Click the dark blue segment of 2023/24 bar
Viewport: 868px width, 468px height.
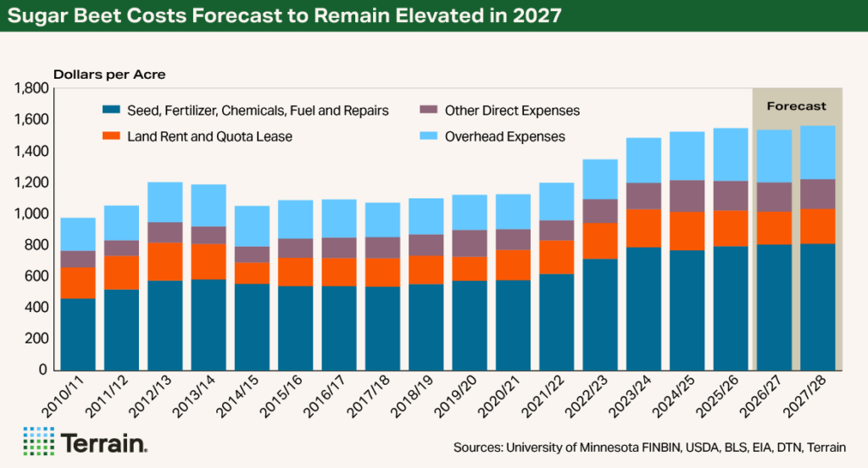pos(644,309)
